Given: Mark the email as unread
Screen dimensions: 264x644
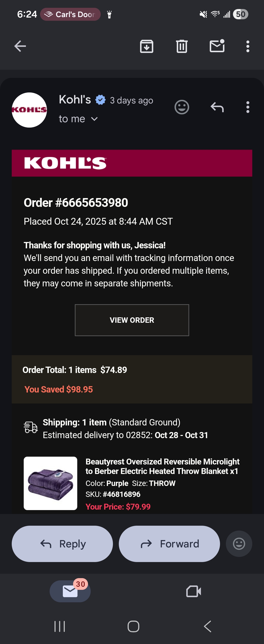Looking at the screenshot, I should [x=217, y=46].
